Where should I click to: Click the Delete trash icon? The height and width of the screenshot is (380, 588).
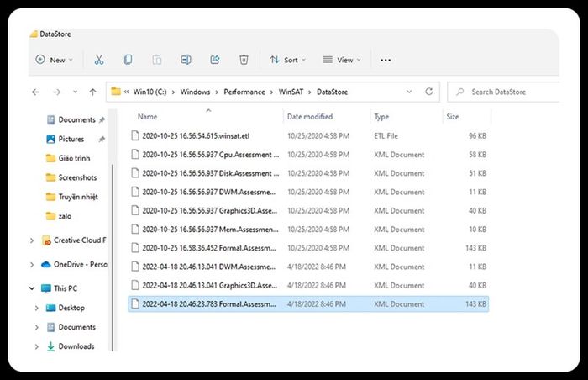point(244,60)
